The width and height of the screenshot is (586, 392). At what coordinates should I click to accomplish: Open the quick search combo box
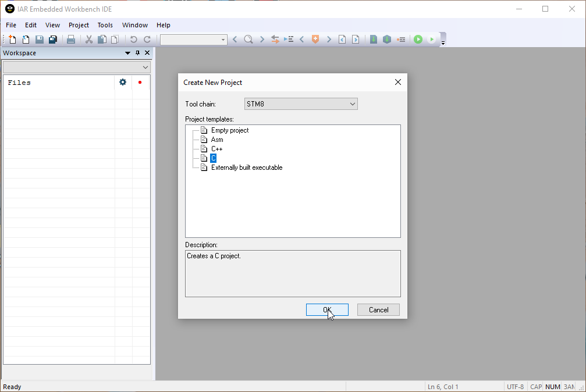tap(194, 40)
